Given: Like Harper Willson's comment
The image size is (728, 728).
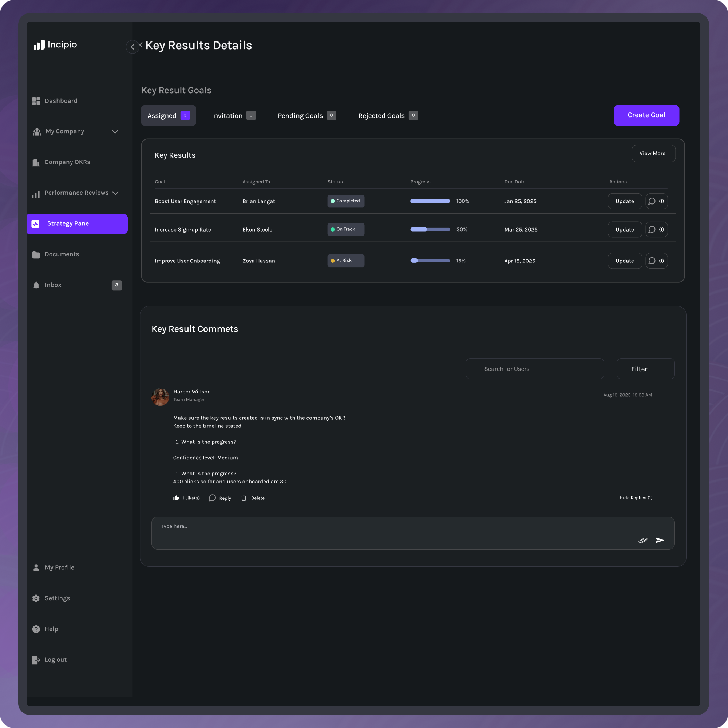Looking at the screenshot, I should pos(176,498).
